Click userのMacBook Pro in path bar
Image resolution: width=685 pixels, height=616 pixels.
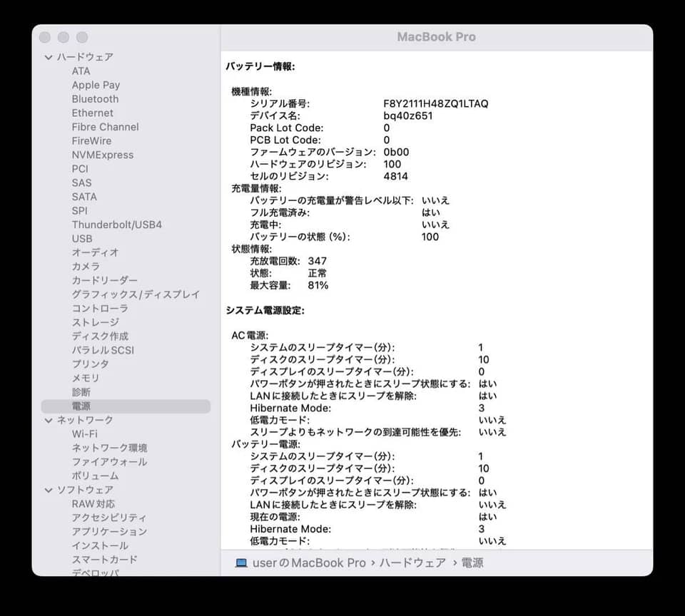309,563
